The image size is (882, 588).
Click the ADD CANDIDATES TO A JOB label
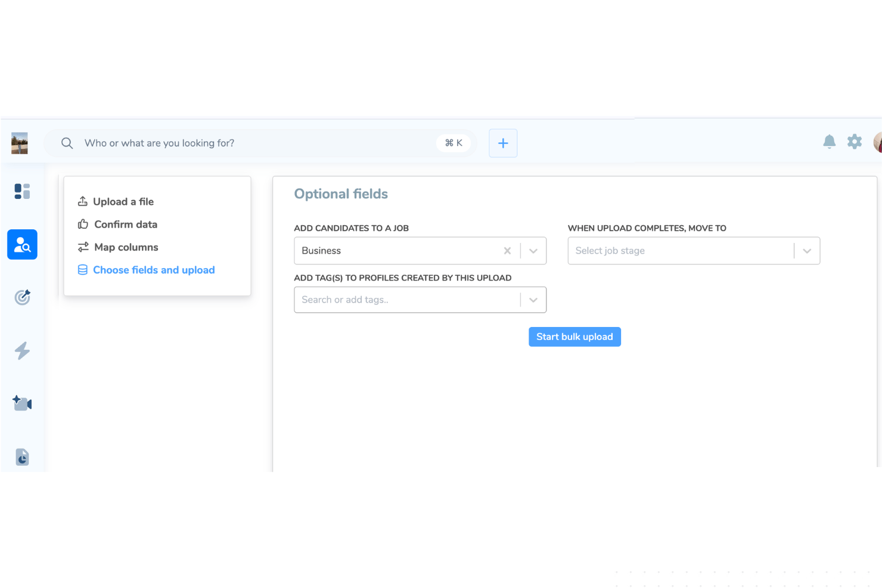click(352, 228)
